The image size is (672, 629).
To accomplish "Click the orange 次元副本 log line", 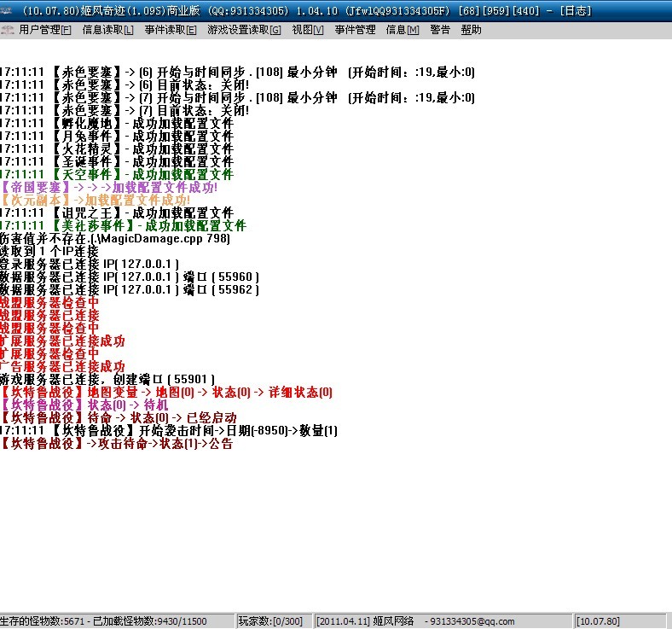I will coord(96,200).
